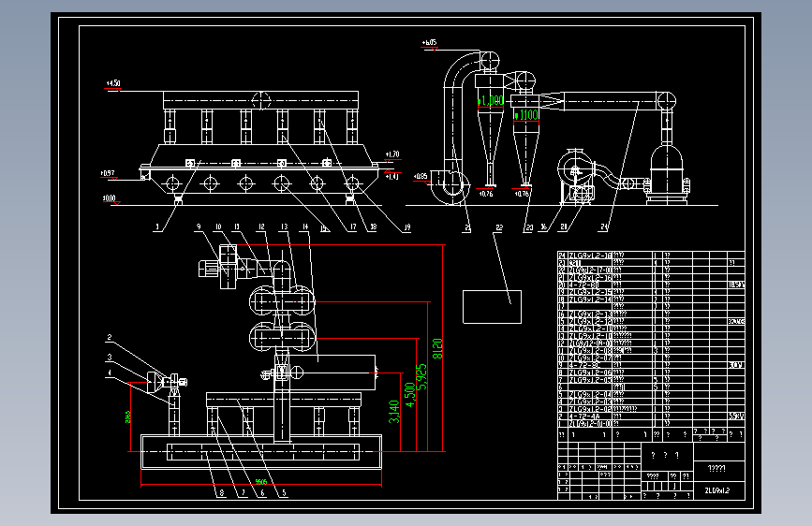Click callout number 24 under the duct
Screen dimensions: 812x526
coord(604,226)
